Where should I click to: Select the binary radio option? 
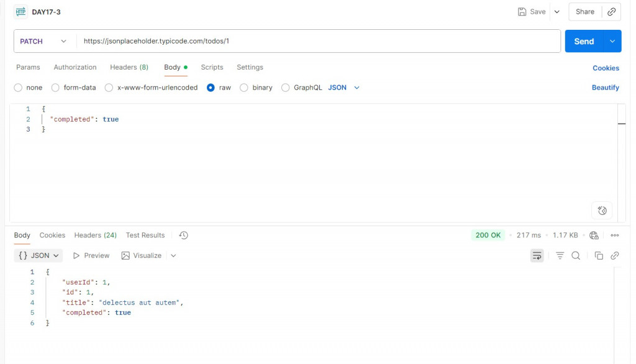[x=243, y=88]
